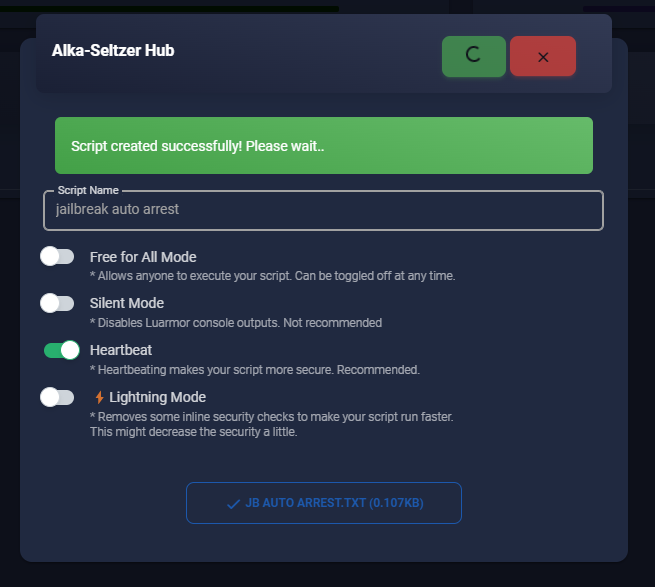Viewport: 655px width, 587px height.
Task: Select the Free for All Mode label
Action: click(x=143, y=257)
